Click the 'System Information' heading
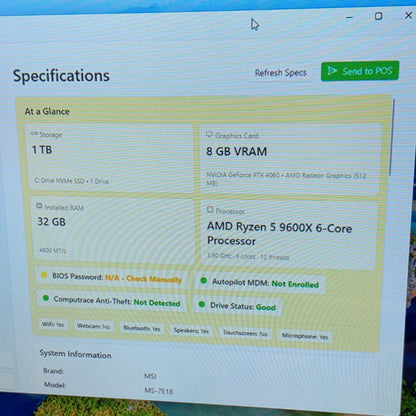416x416 pixels. (75, 354)
